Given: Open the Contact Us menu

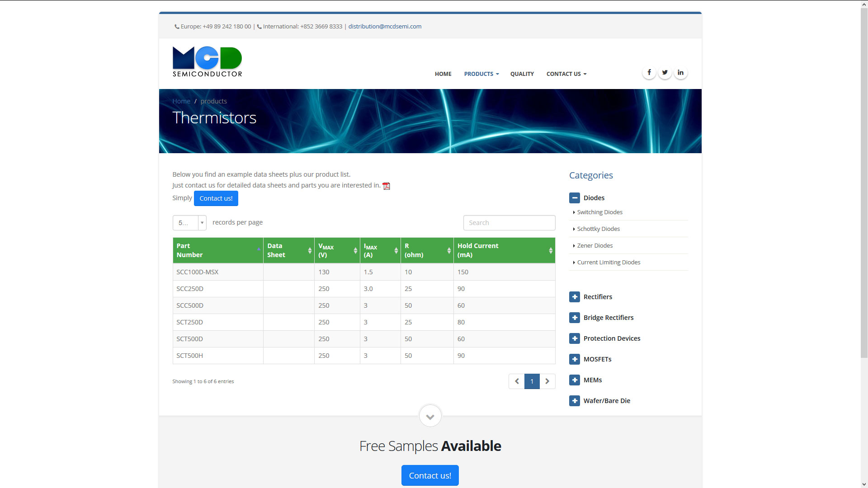Looking at the screenshot, I should point(566,74).
